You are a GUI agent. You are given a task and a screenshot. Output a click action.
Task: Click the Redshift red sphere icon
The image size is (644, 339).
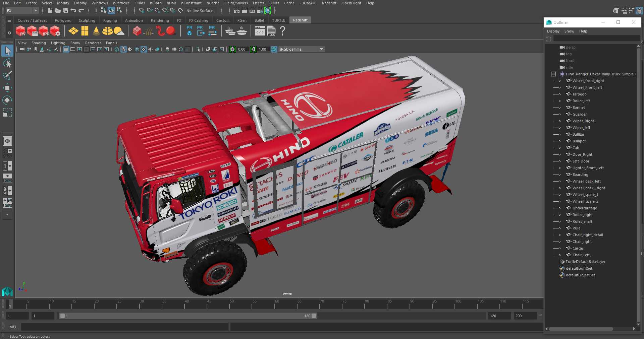click(171, 31)
